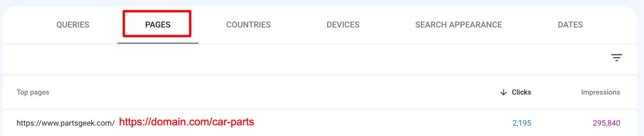The height and width of the screenshot is (136, 644).
Task: Go to the DEVICES tab
Action: coord(343,25)
